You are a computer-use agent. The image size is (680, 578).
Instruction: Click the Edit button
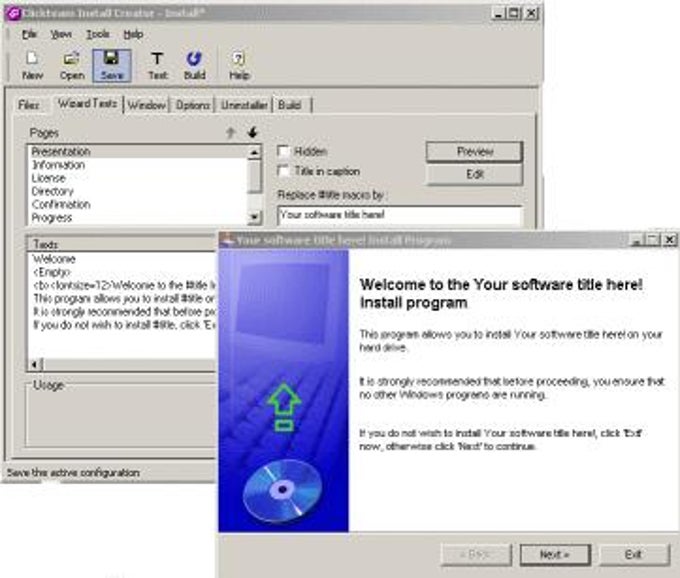[x=474, y=174]
